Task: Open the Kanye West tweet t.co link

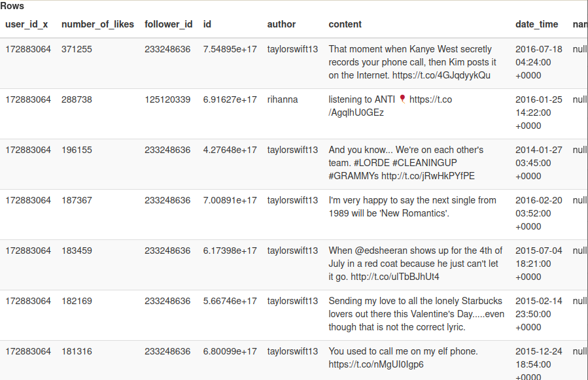Action: pos(441,75)
